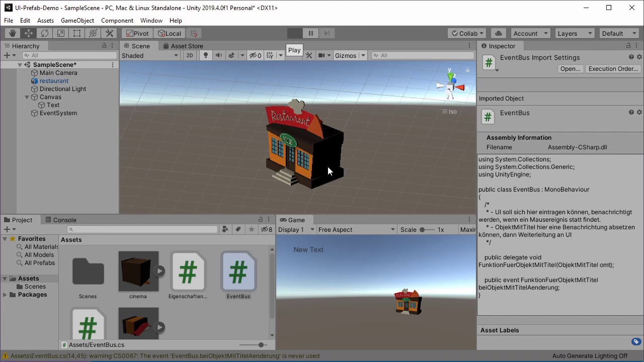
Task: Open the Scenes folder asset
Action: pyautogui.click(x=88, y=276)
